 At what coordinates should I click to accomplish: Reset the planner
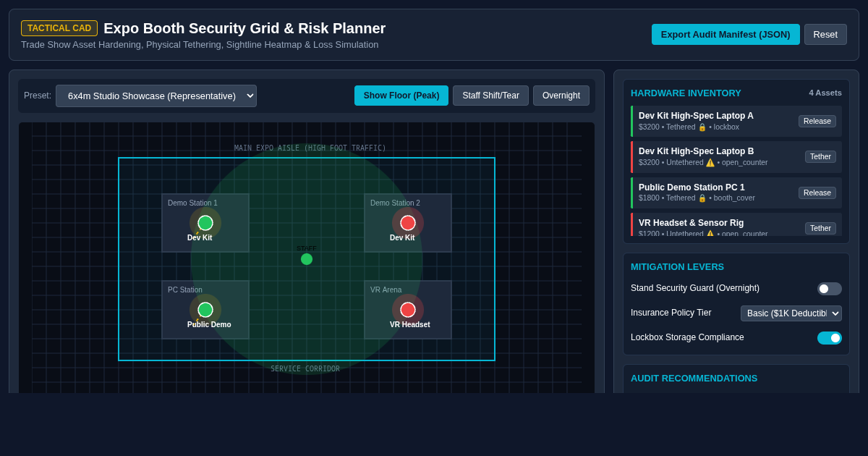tap(825, 34)
